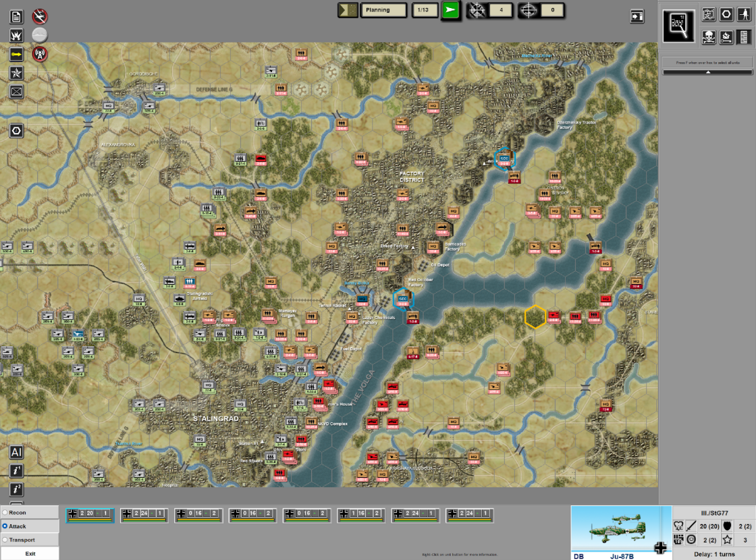Click the flame and key icon
756x560 pixels.
(726, 37)
